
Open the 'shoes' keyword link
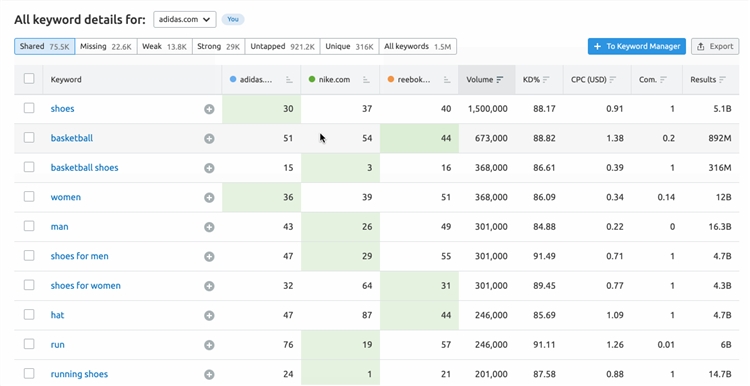tap(62, 109)
